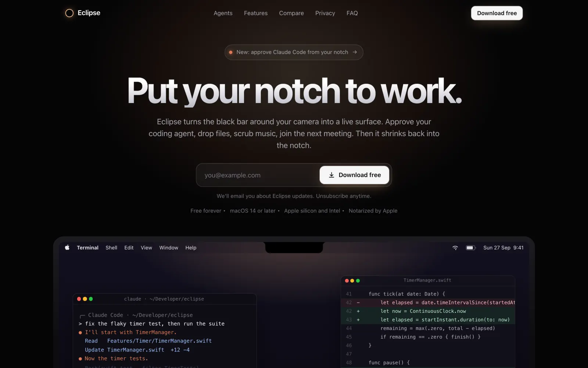
Task: Click 'Now the timer tests.' line
Action: 113,358
